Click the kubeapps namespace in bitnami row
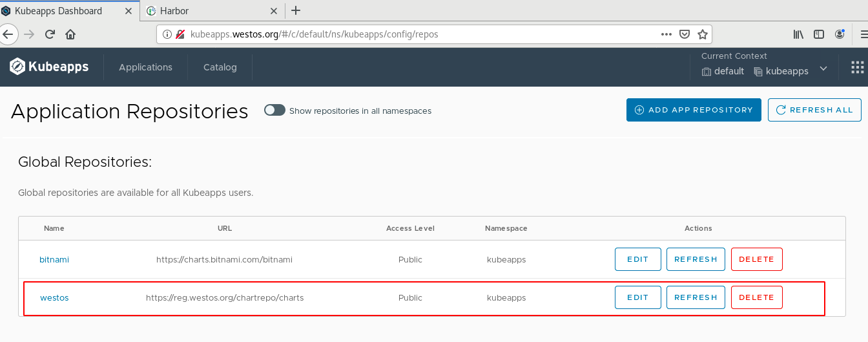Screen dimensions: 868x342 [506, 259]
